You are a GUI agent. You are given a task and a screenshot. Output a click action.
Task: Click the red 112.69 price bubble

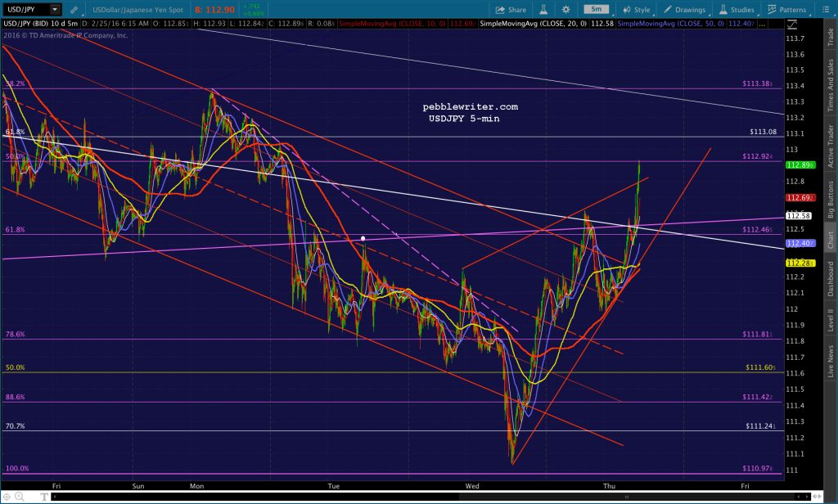(800, 198)
